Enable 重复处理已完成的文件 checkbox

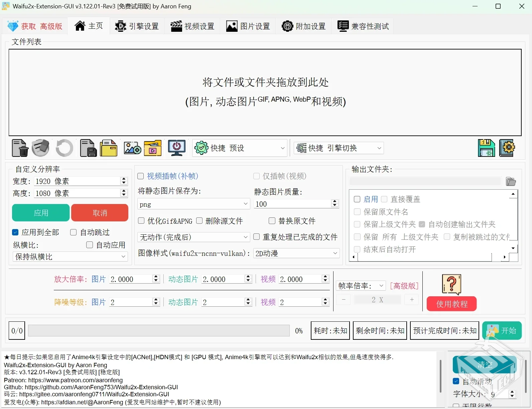pyautogui.click(x=257, y=237)
